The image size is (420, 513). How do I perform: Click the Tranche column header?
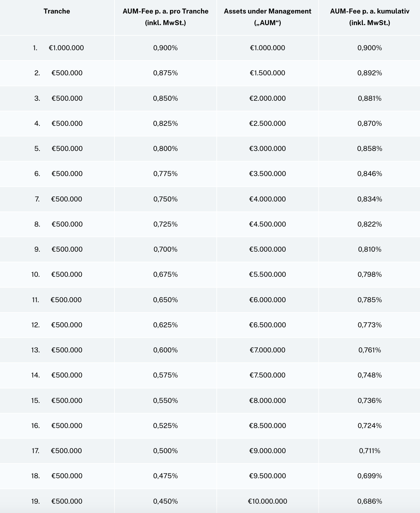coord(57,11)
